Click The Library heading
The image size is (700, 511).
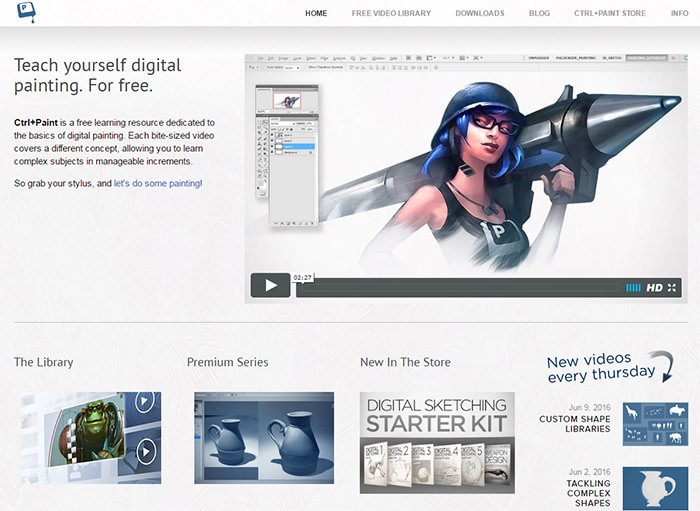point(43,362)
